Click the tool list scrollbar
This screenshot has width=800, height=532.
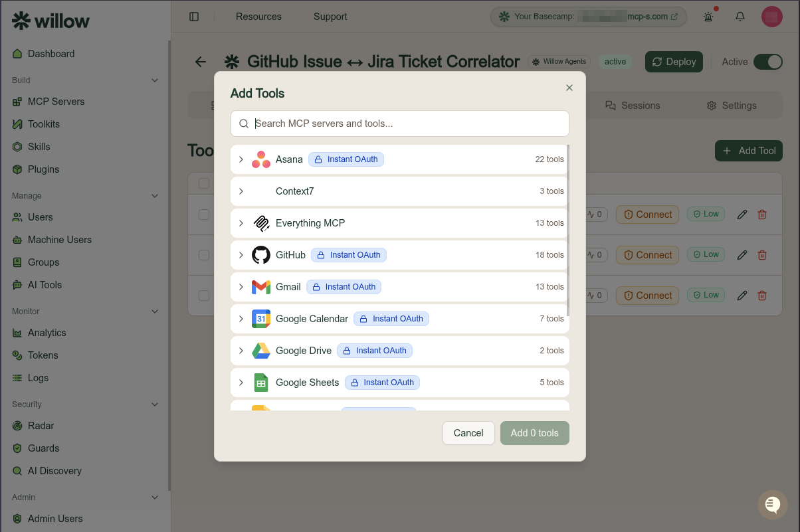569,230
